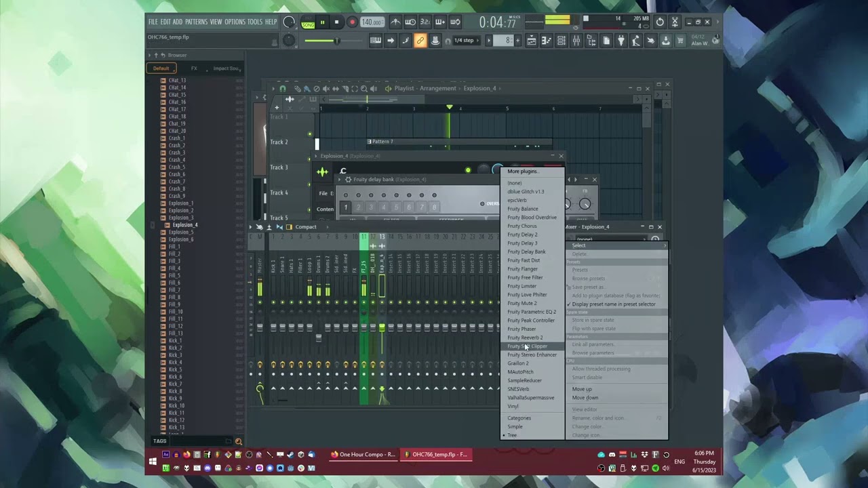Open OPTIONS menu
Image resolution: width=868 pixels, height=488 pixels.
pyautogui.click(x=235, y=22)
